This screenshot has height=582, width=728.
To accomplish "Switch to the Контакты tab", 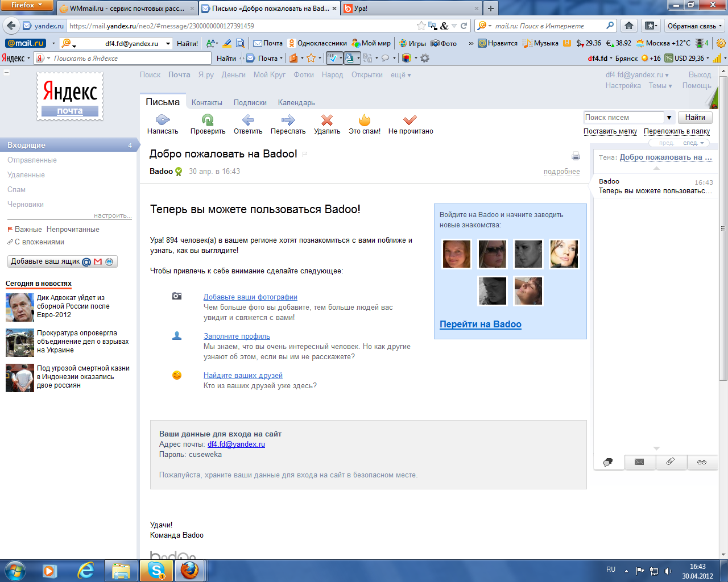I will (207, 102).
